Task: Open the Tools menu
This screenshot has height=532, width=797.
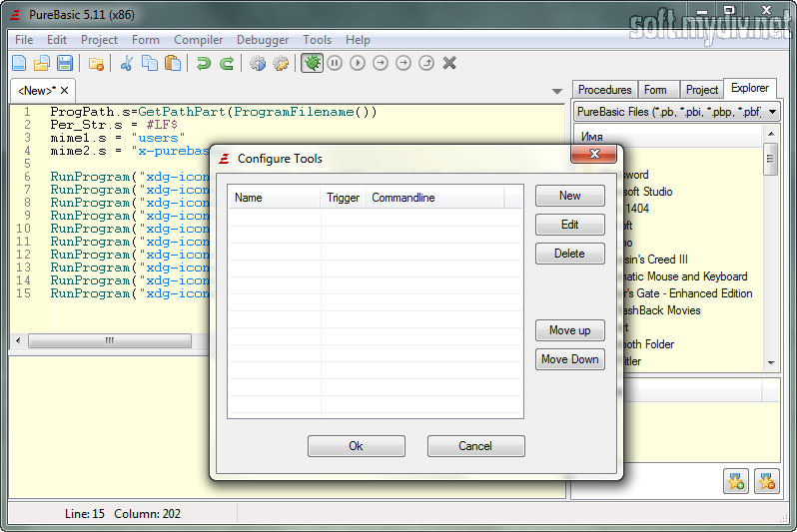Action: [x=318, y=40]
